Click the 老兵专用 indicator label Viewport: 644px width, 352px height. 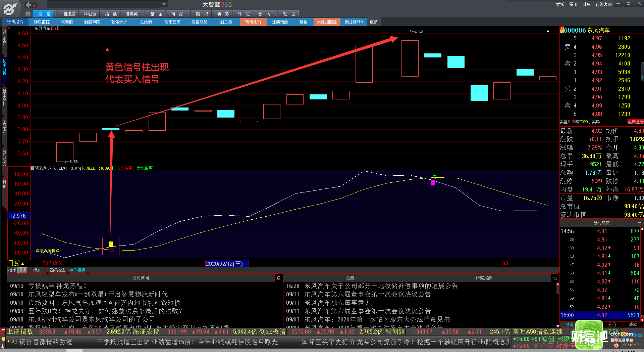click(x=48, y=251)
